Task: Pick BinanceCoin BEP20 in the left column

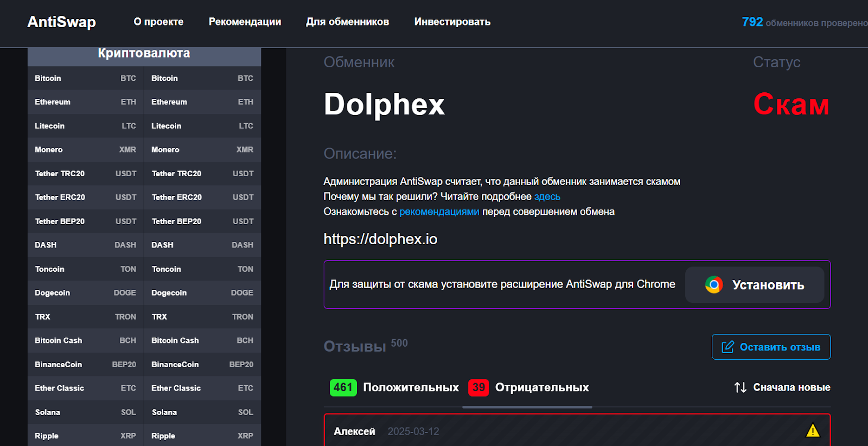Action: click(x=85, y=365)
